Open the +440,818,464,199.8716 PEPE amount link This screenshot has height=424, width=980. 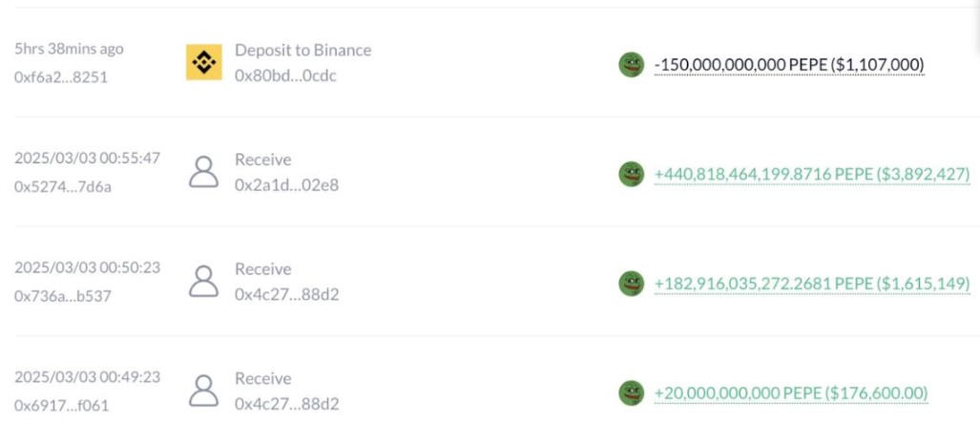(x=812, y=175)
